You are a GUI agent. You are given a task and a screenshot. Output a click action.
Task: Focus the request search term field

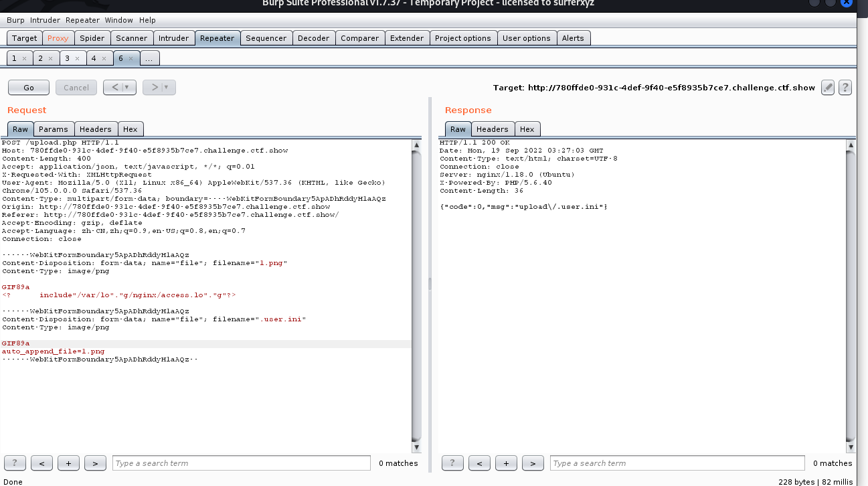pyautogui.click(x=242, y=463)
